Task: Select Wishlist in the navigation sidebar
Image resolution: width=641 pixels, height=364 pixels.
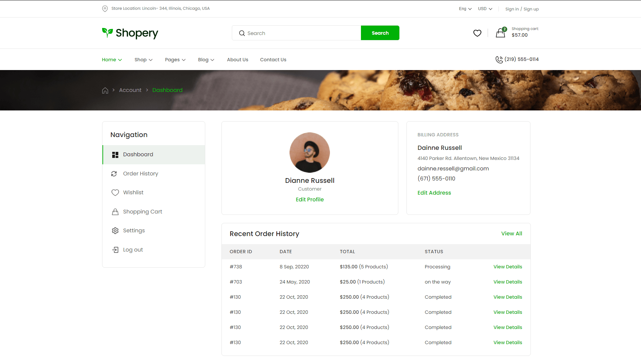Action: 133,193
